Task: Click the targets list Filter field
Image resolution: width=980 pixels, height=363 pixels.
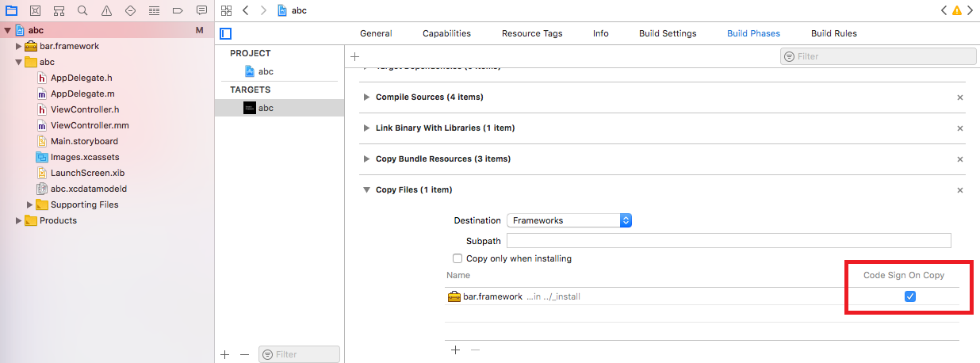Action: click(x=299, y=354)
